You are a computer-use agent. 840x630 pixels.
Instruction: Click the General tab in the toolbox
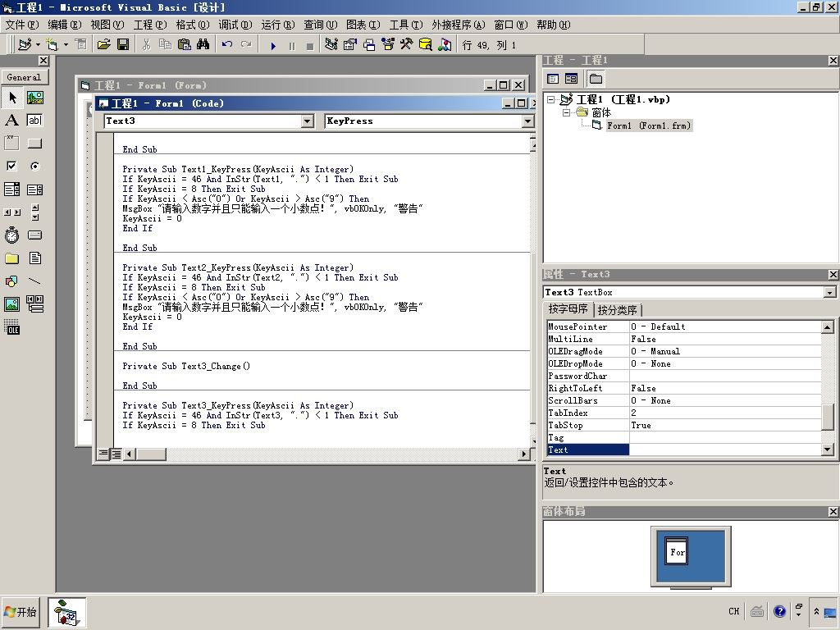click(24, 77)
